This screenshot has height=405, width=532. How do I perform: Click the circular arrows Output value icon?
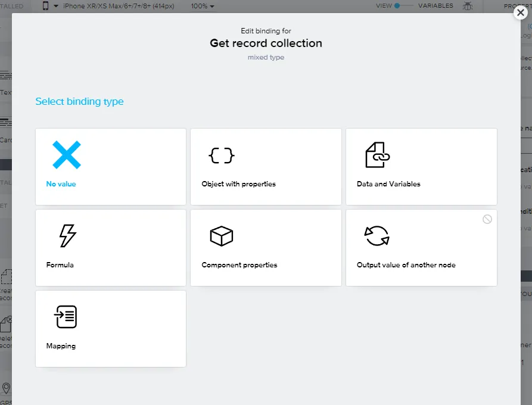(x=377, y=236)
